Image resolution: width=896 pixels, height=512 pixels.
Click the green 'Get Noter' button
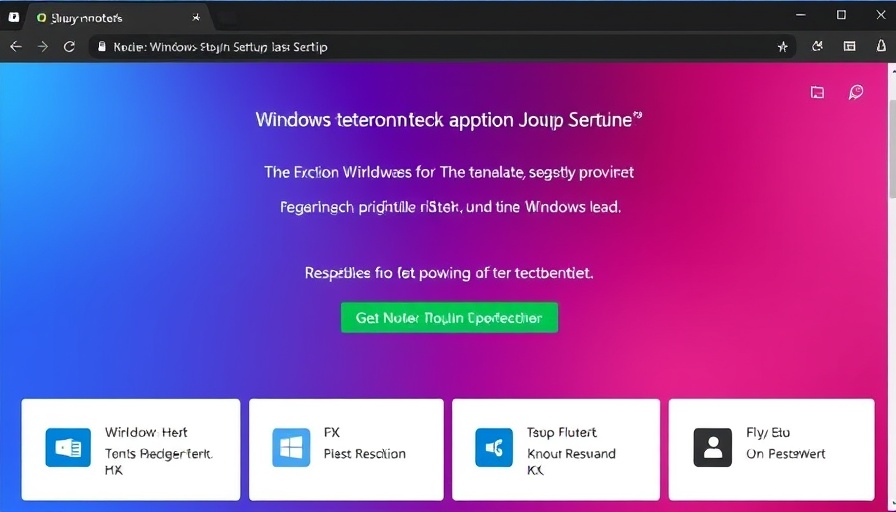tap(449, 318)
